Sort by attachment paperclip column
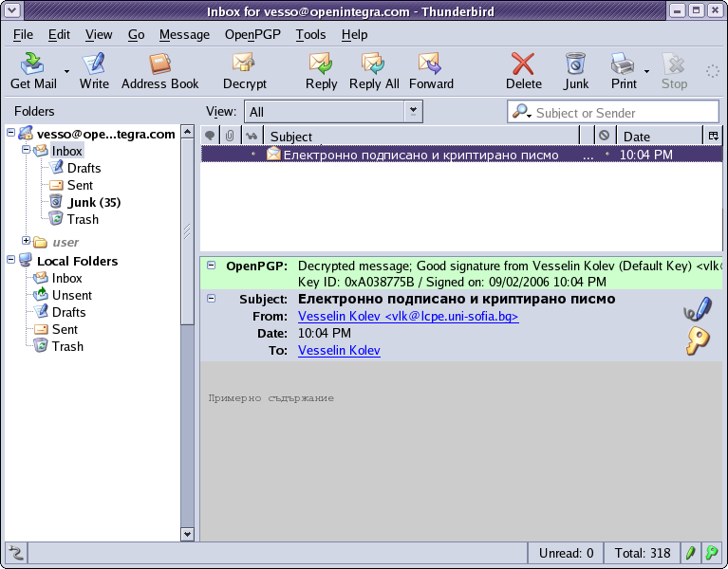 (x=230, y=136)
